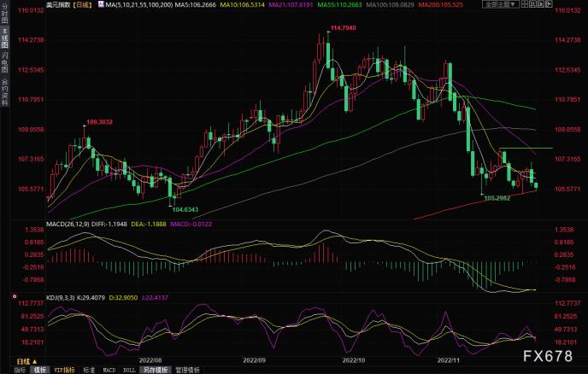Click the DEA:-1.1888 value
The width and height of the screenshot is (588, 374).
click(149, 224)
